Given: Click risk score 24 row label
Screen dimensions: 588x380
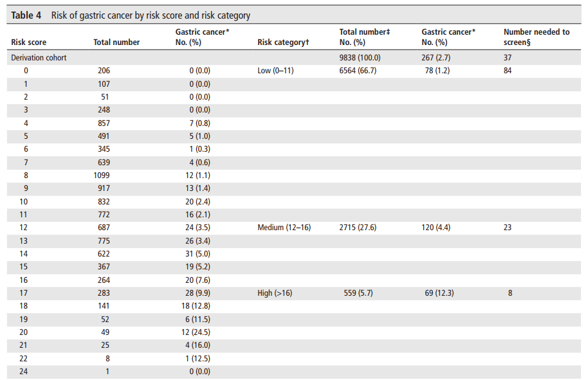Looking at the screenshot, I should pos(23,372).
